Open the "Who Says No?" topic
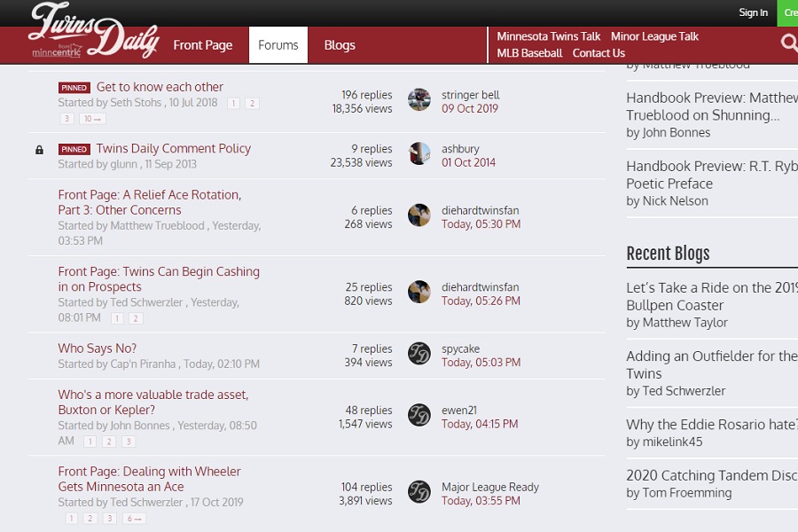 tap(97, 348)
